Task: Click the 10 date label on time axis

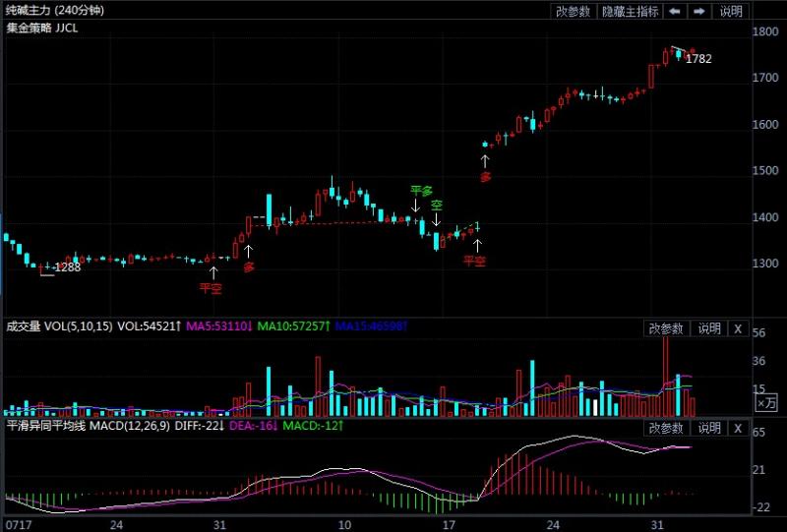Action: [x=344, y=525]
